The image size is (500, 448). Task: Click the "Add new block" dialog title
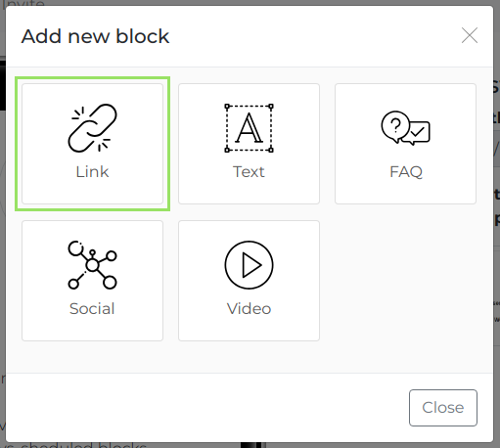[95, 36]
